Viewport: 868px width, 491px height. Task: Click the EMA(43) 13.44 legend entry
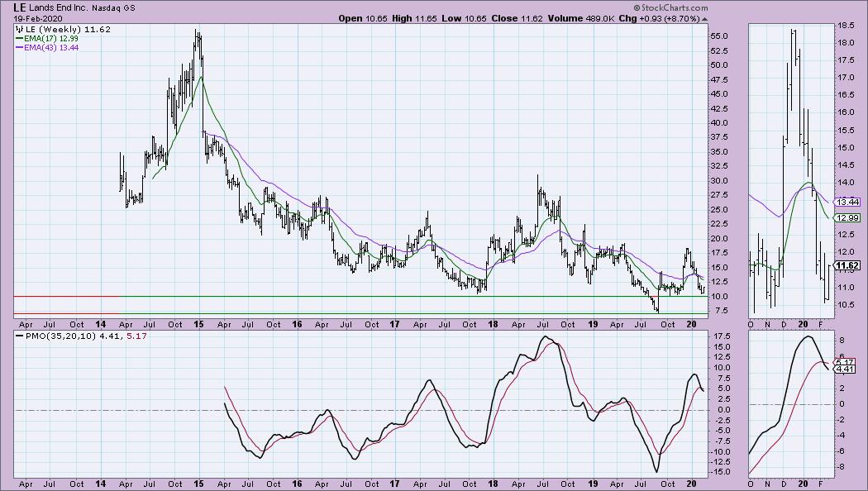51,48
